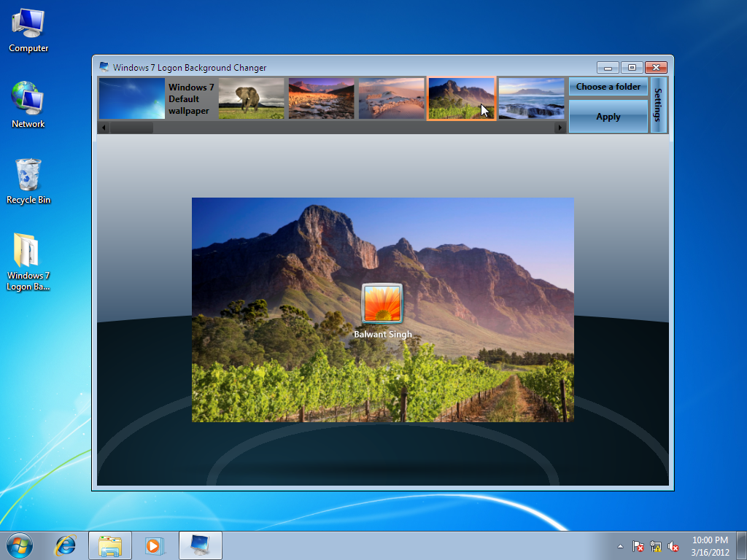
Task: Expand hidden system tray icons
Action: 619,545
